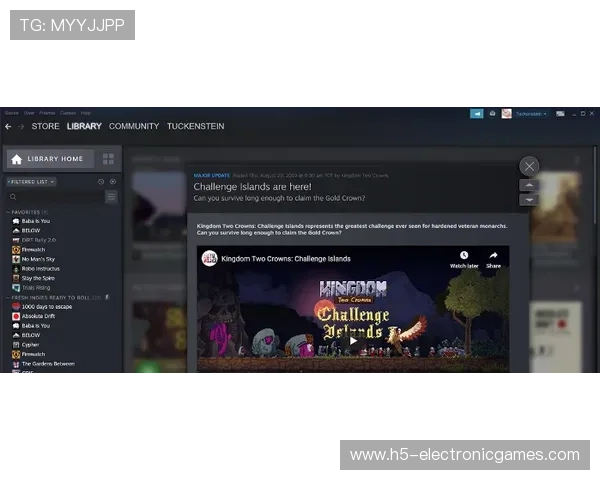600x480 pixels.
Task: Play the Kingdom Two Crowns video
Action: point(353,340)
